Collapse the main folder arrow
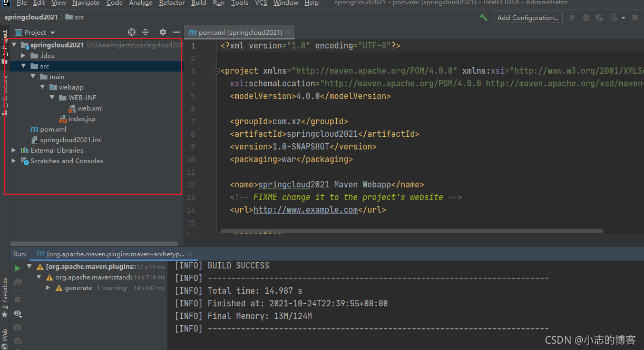The width and height of the screenshot is (644, 350). click(33, 76)
